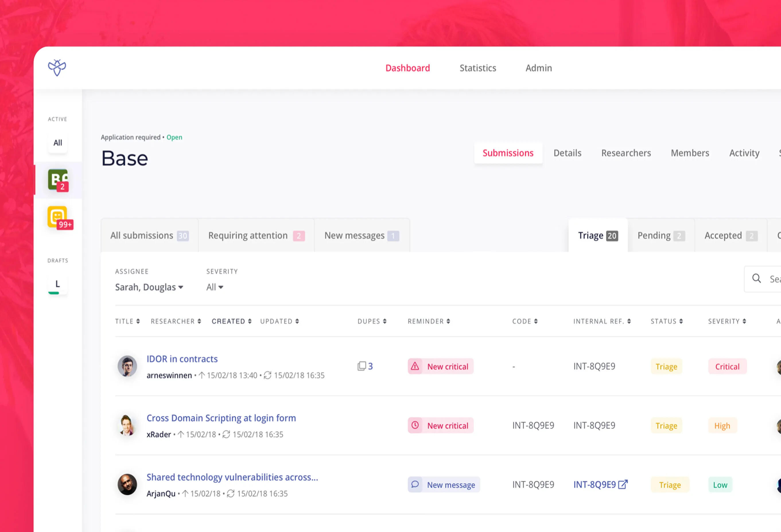Click the 3 dupes count on IDOR row
This screenshot has height=532, width=781.
point(370,366)
